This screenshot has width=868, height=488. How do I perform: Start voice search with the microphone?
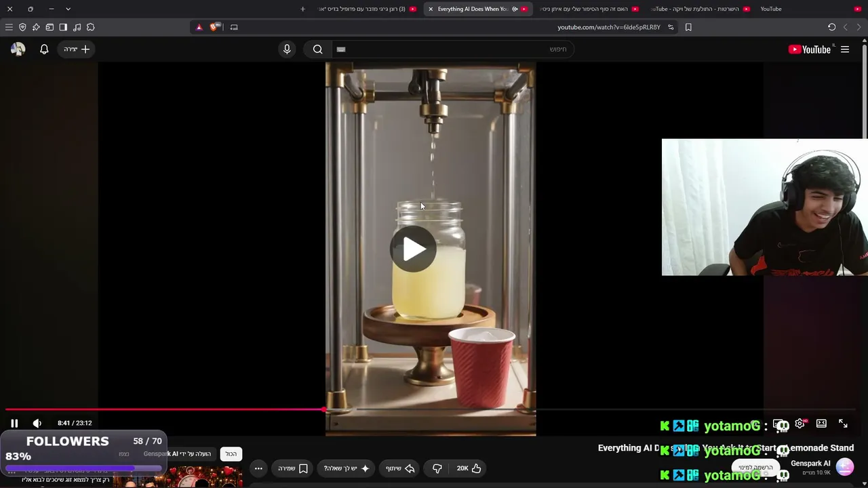click(287, 49)
